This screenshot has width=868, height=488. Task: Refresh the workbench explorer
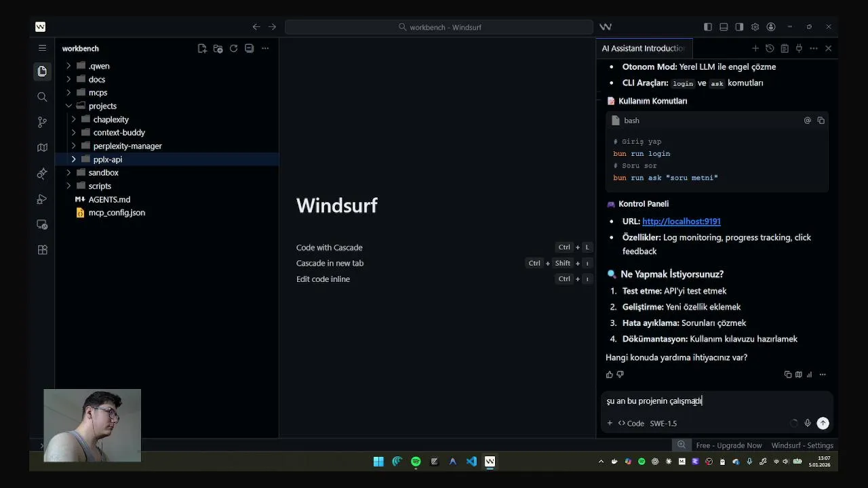click(233, 48)
